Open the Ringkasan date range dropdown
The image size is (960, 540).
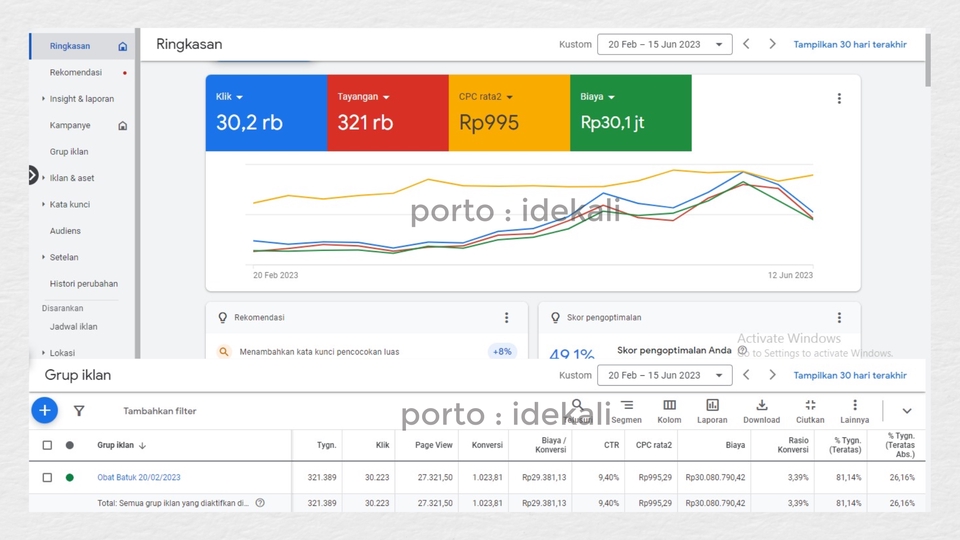point(665,44)
